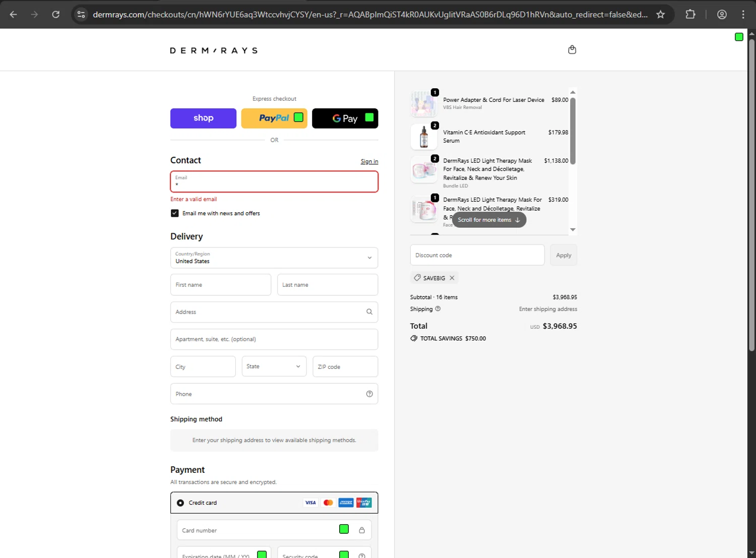
Task: Open the State dropdown
Action: tap(274, 366)
